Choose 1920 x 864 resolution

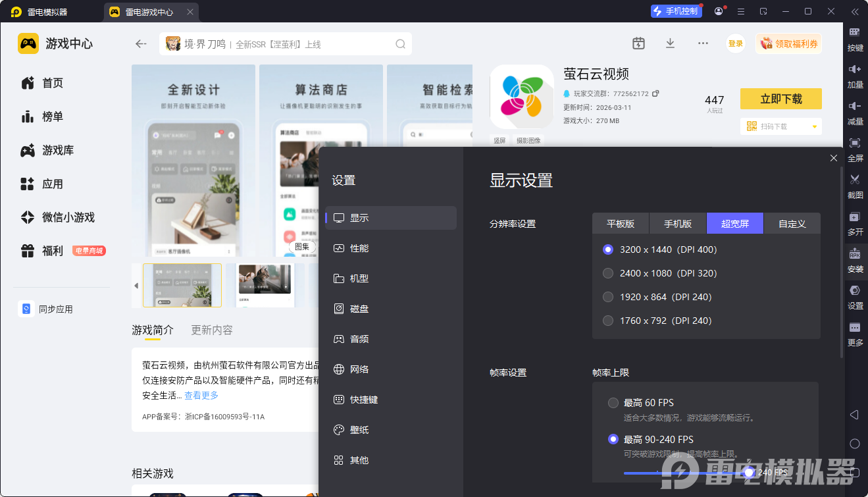tap(608, 297)
